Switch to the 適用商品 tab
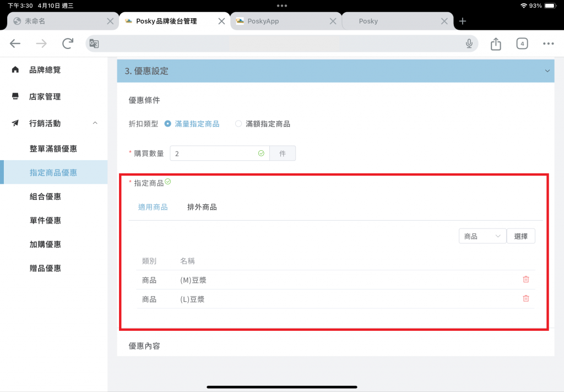This screenshot has width=564, height=392. 153,207
